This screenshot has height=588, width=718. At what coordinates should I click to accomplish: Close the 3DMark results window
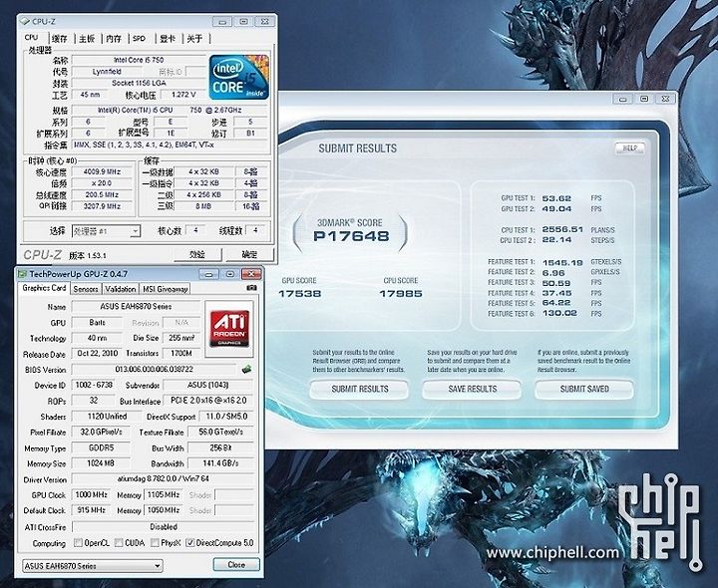click(665, 99)
